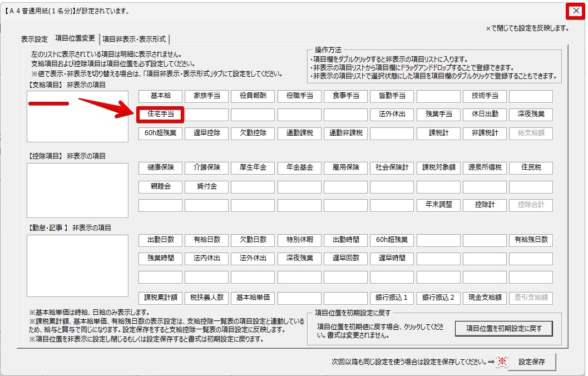Click the 有給残日数 attendance cell

(531, 240)
